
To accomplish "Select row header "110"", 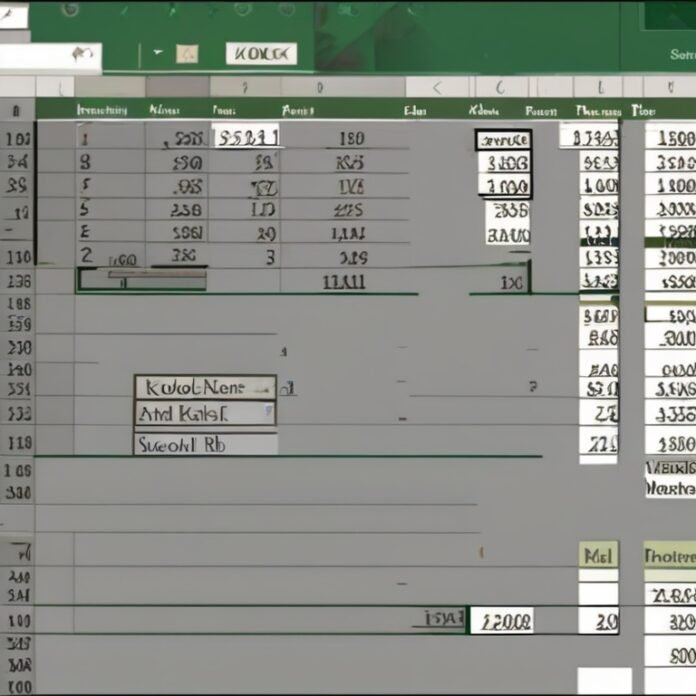I will click(18, 257).
